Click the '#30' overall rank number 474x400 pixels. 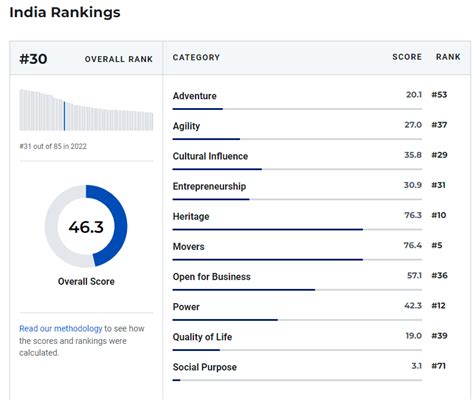point(33,59)
